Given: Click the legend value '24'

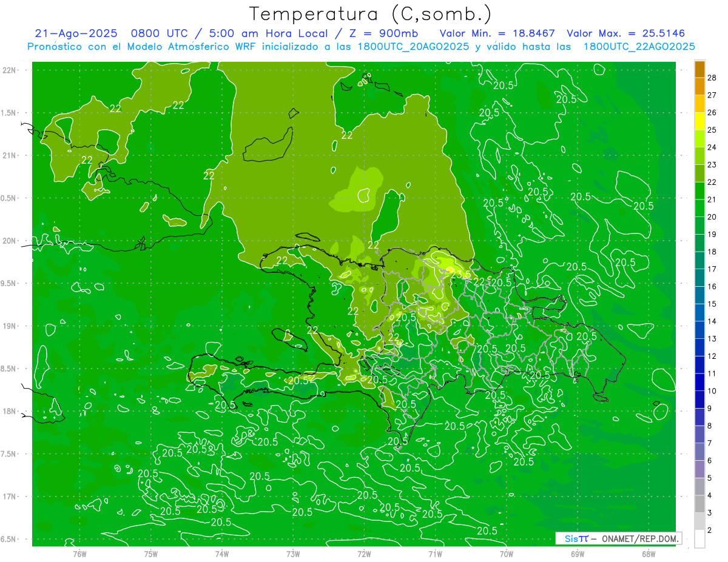Looking at the screenshot, I should 712,147.
